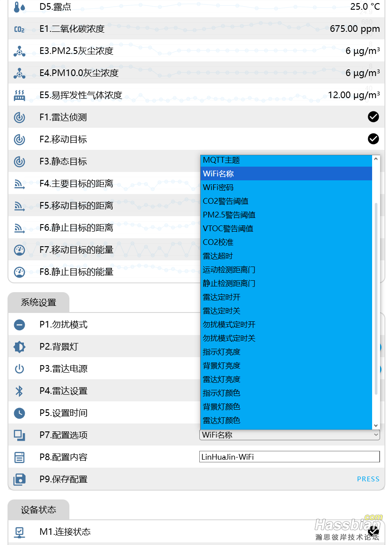The height and width of the screenshot is (545, 392).
Task: Click the dropdown list scrollbar up arrow
Action: click(x=376, y=159)
